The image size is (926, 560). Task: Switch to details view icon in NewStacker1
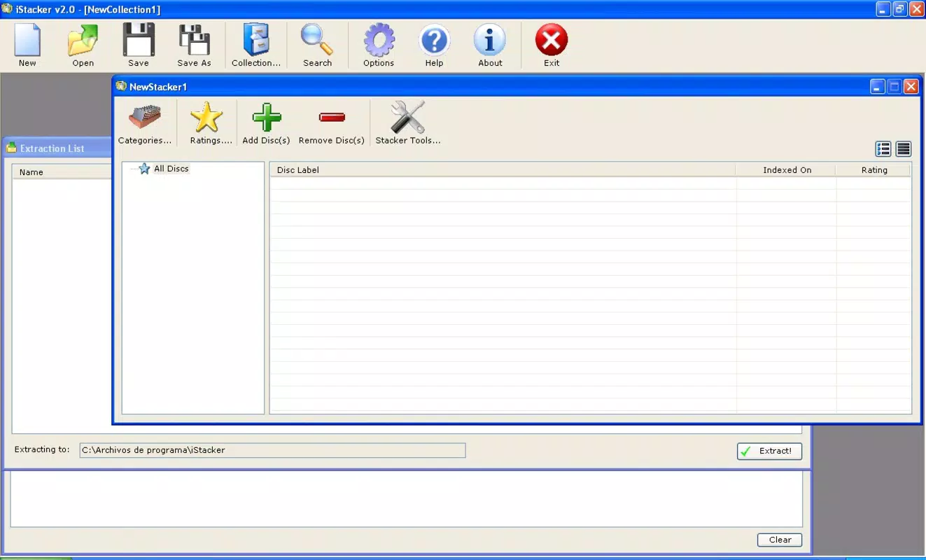coord(904,148)
